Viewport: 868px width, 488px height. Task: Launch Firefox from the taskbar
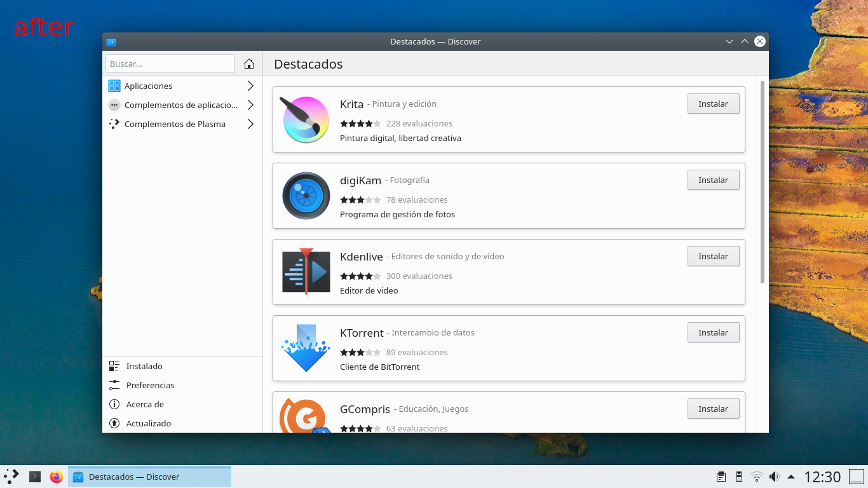pyautogui.click(x=57, y=477)
